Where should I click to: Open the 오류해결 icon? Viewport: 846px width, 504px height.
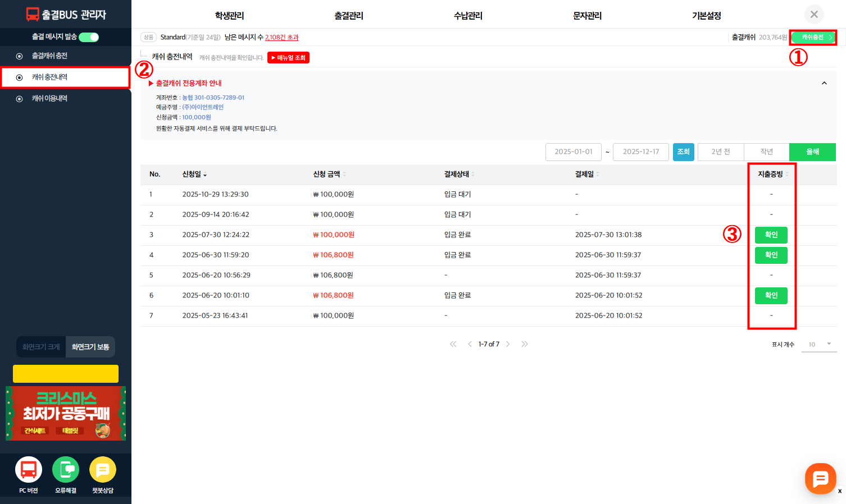[x=66, y=470]
